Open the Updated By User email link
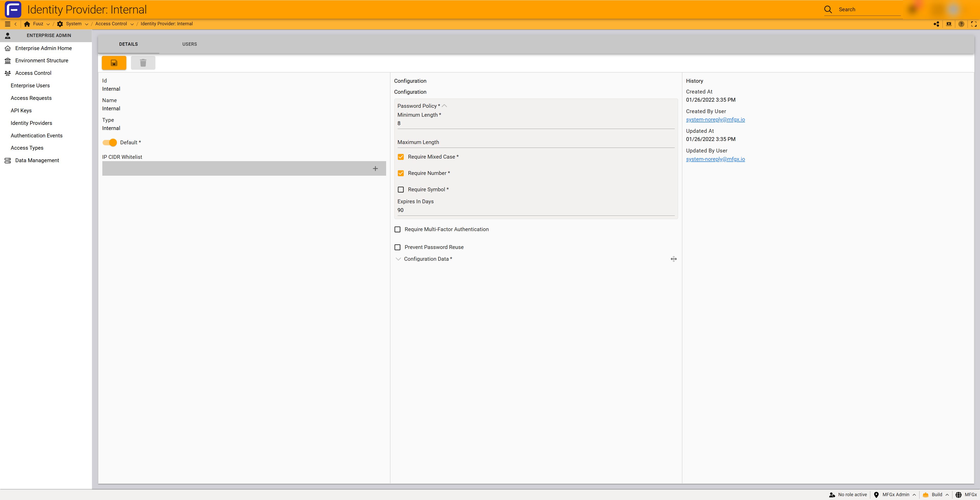This screenshot has width=980, height=500. tap(715, 159)
